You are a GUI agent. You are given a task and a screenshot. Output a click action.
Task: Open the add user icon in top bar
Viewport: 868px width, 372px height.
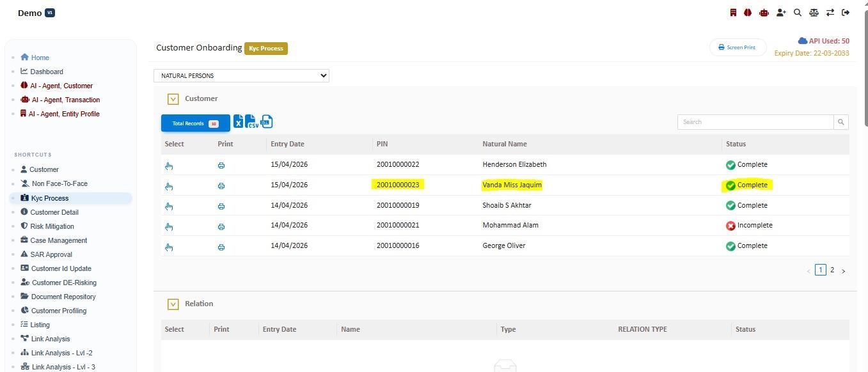tap(781, 12)
